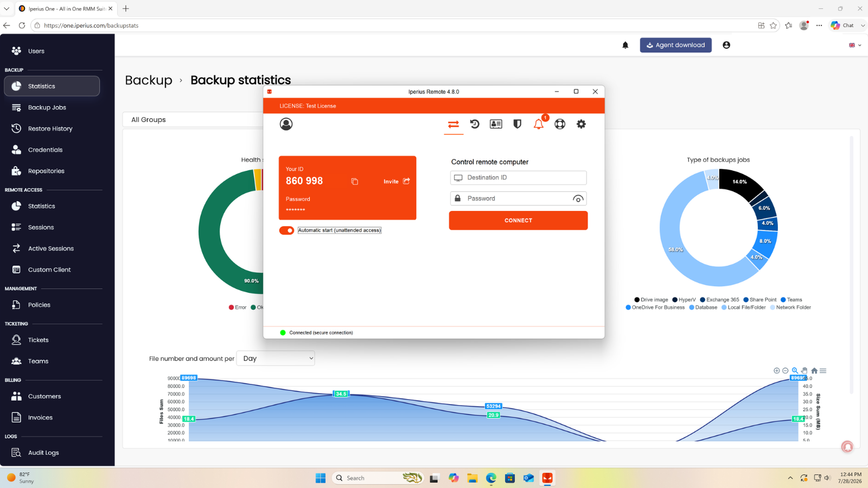
Task: Open the All Groups dropdown
Action: (193, 120)
